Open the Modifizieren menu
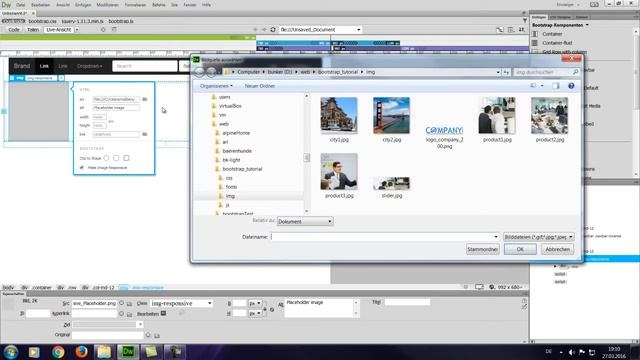Viewport: 640px width, 360px height. pos(107,5)
